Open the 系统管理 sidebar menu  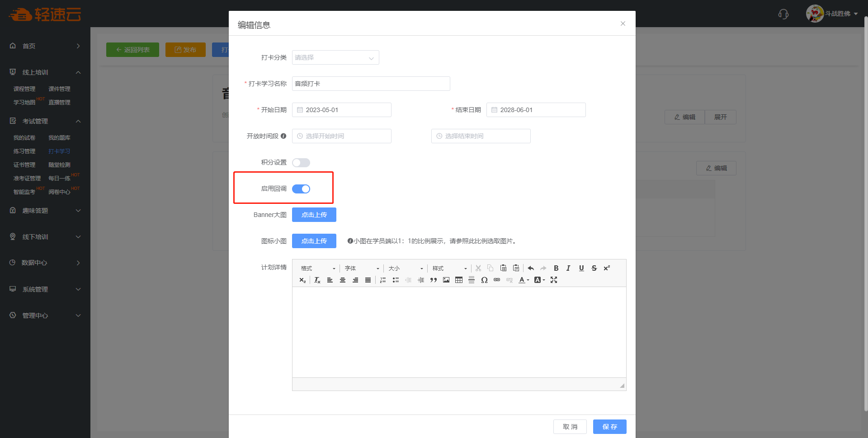click(45, 289)
